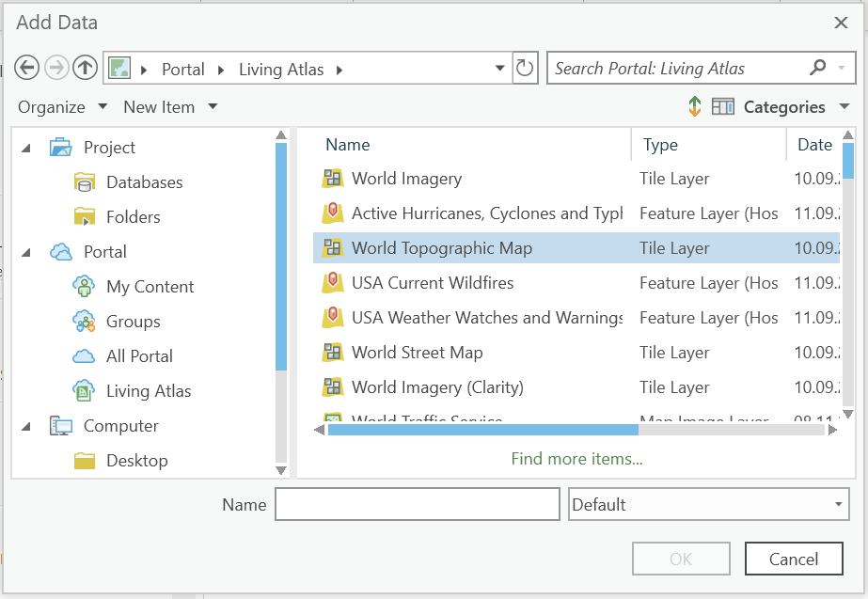Select World Imagery (Clarity) item name
The height and width of the screenshot is (599, 868).
tap(437, 387)
